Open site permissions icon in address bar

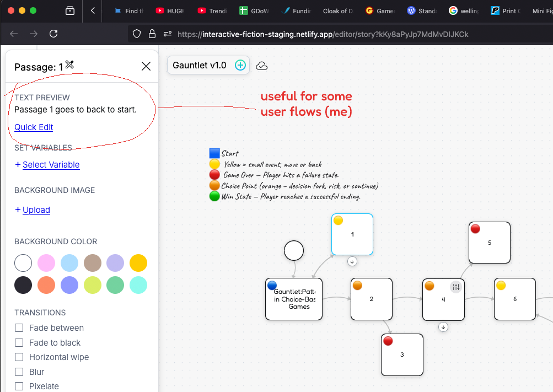click(168, 34)
